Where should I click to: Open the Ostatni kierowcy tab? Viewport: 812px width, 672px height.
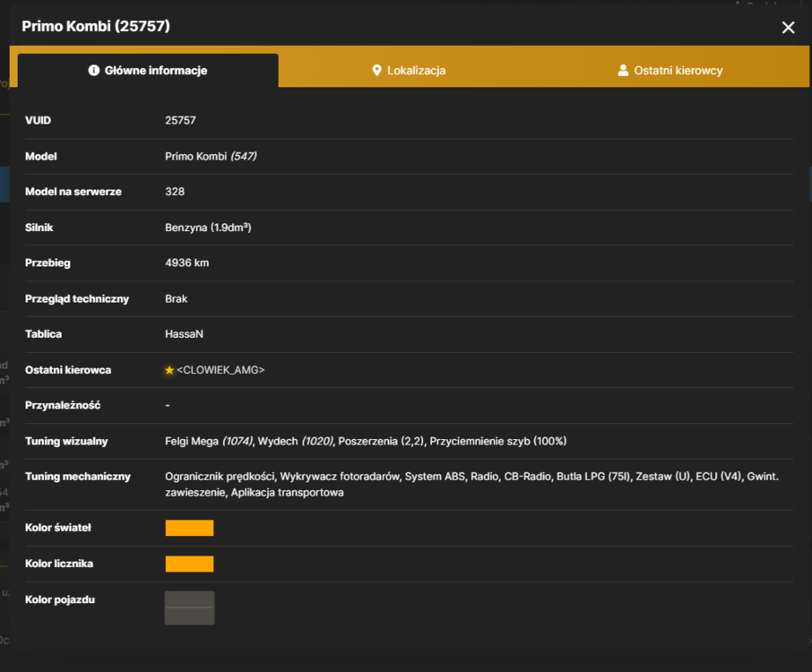670,71
